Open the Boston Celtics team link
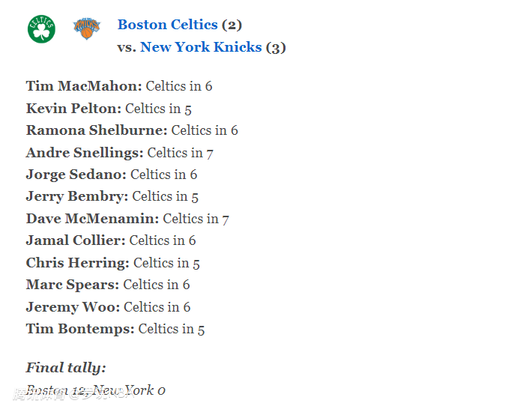532x412 pixels. 168,25
